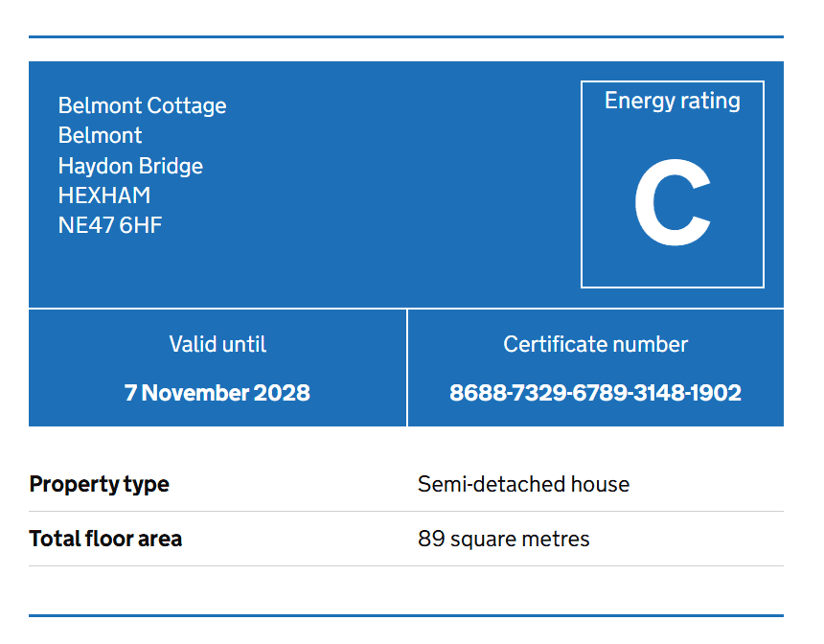Click the Total floor area label

(105, 539)
